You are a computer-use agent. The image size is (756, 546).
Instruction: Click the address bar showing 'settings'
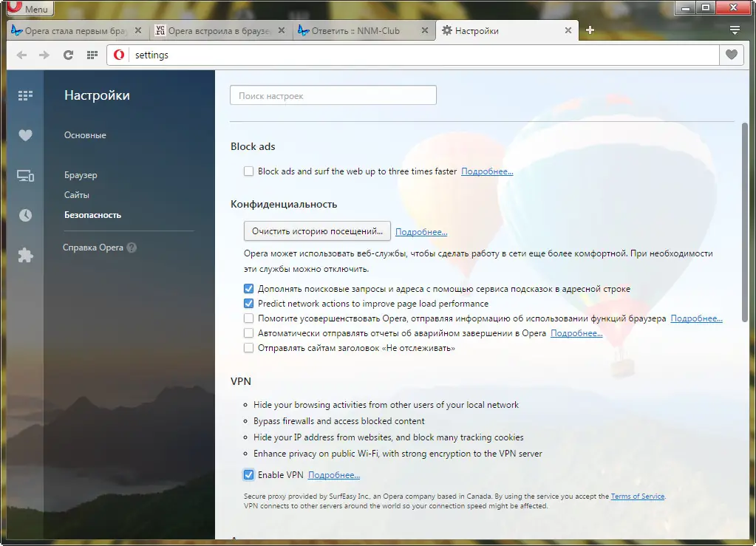point(424,55)
